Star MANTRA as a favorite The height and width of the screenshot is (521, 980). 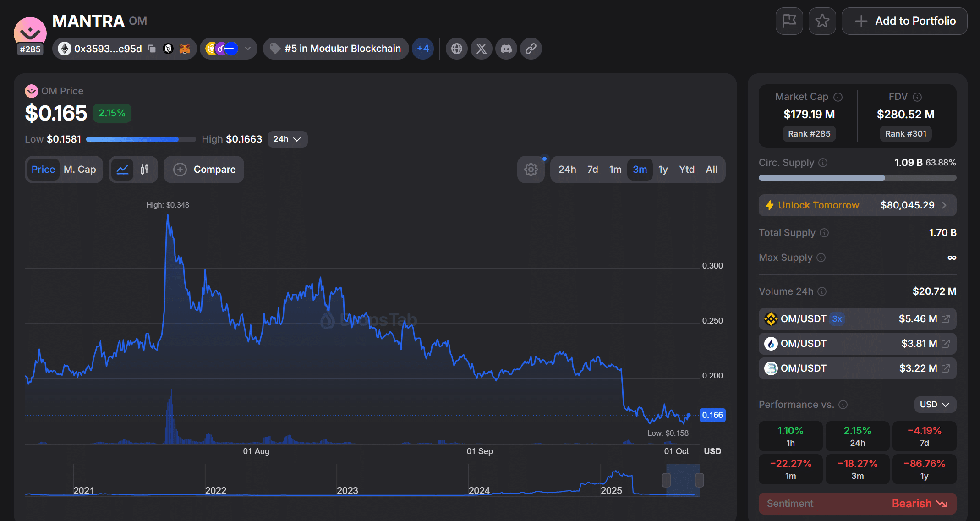click(822, 21)
